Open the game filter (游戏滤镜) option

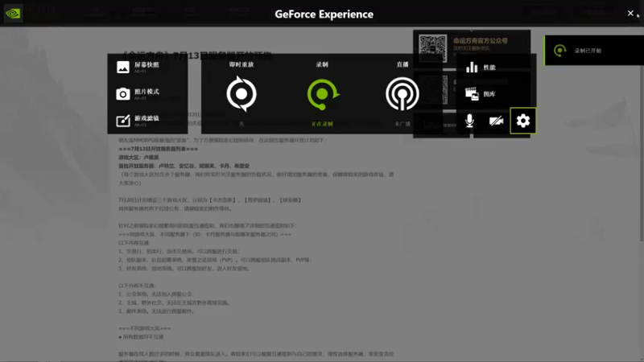[138, 120]
